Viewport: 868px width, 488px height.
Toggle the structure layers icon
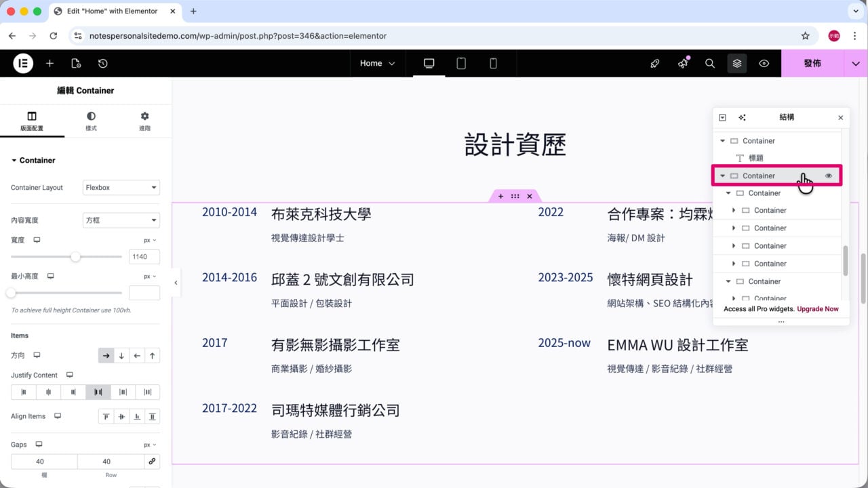(x=737, y=63)
